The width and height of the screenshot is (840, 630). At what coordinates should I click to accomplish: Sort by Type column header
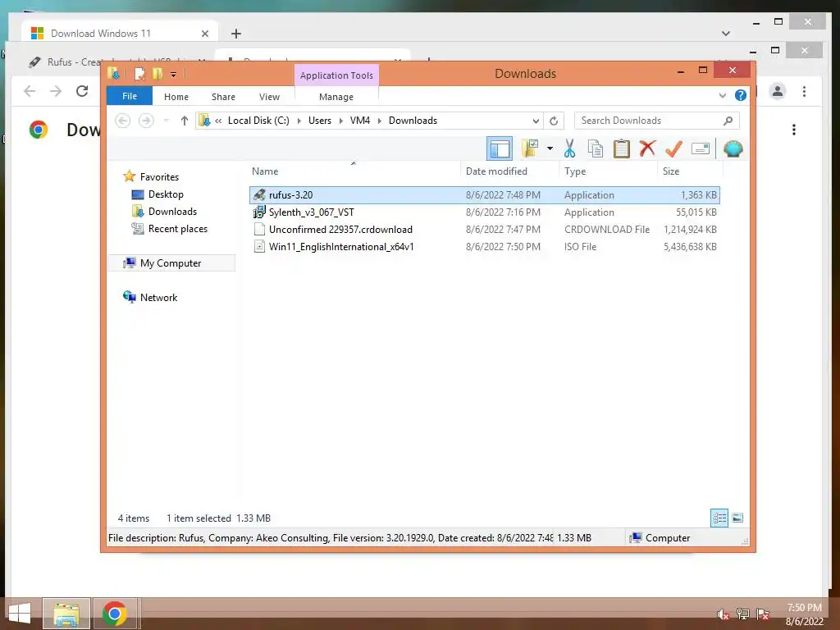pos(575,171)
